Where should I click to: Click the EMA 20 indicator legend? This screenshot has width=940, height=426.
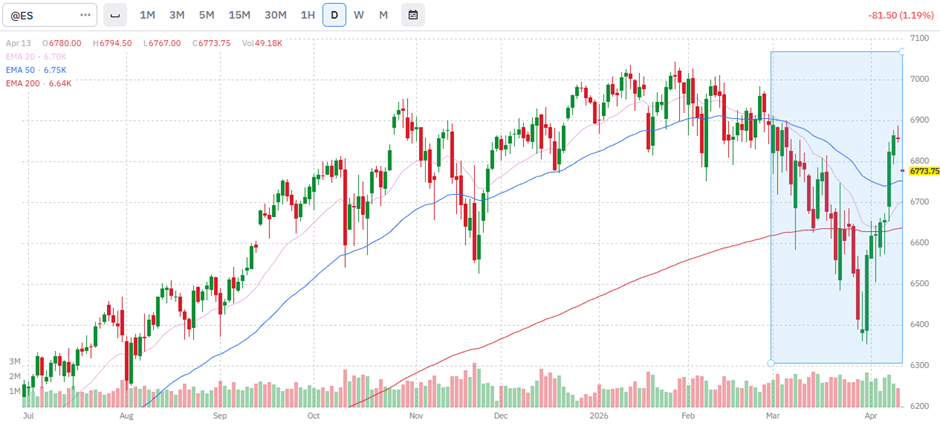coord(36,57)
